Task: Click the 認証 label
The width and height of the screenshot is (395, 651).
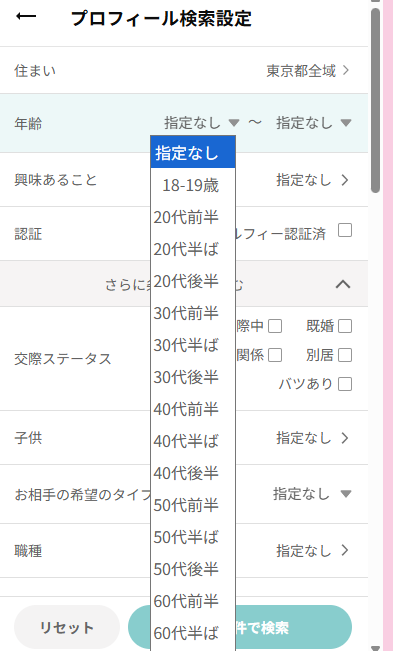Action: pos(28,234)
